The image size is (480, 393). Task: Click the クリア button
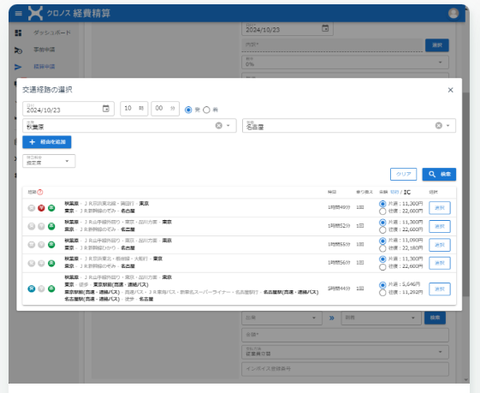[x=403, y=174]
